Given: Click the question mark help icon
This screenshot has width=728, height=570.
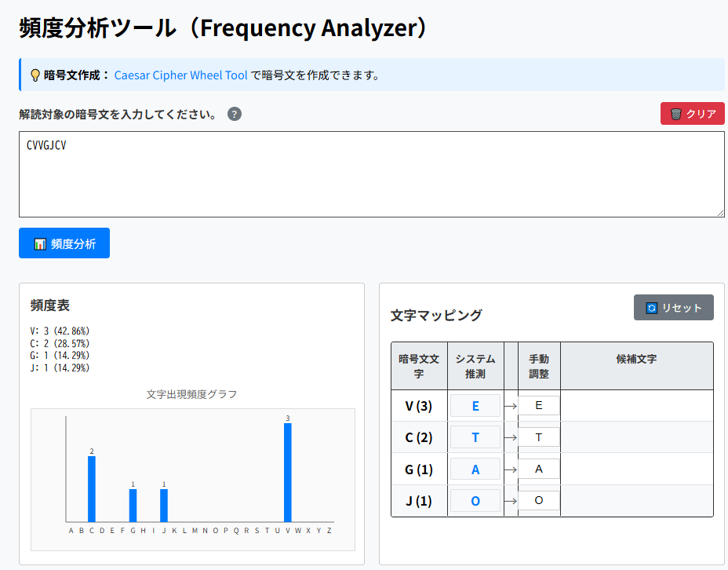Looking at the screenshot, I should coord(235,114).
